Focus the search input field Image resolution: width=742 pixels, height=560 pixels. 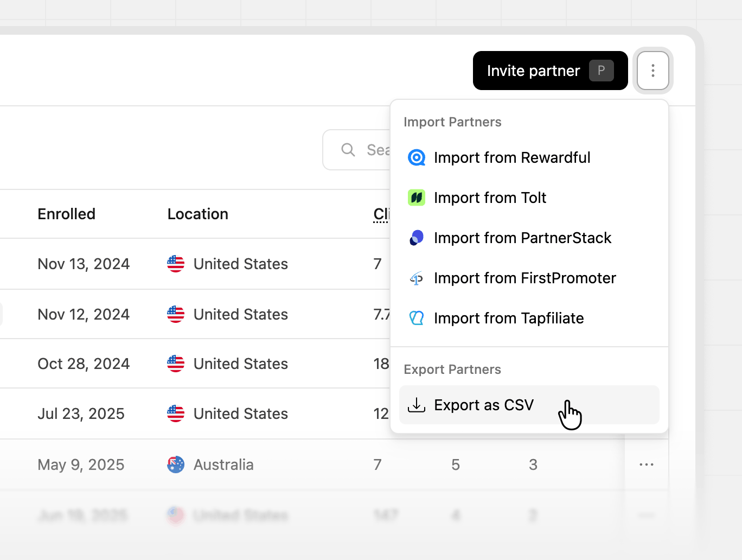[x=357, y=150]
